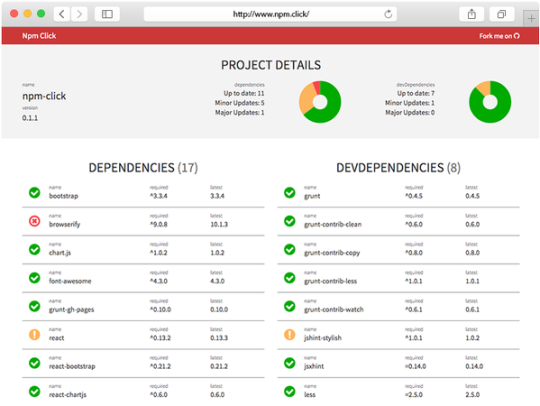The image size is (540, 406).
Task: Select the font-awesome dependency name
Action: coord(70,281)
